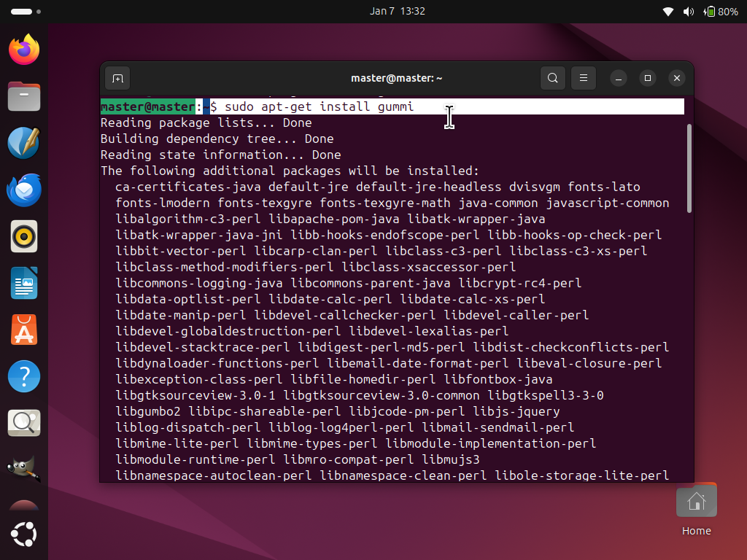Click 'libemail-date-format-perl' package name
Screen dimensions: 747x560
[418, 363]
